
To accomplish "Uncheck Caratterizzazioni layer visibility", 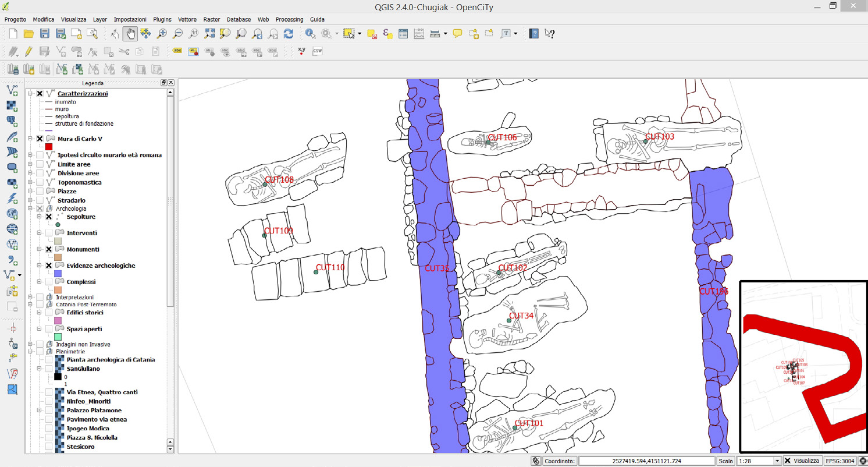I will pos(40,94).
